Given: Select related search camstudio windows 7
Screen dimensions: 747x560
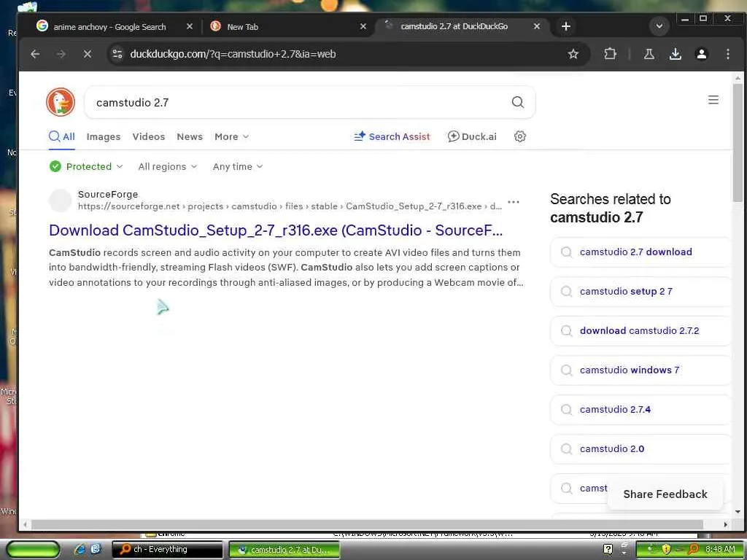Looking at the screenshot, I should coord(640,370).
